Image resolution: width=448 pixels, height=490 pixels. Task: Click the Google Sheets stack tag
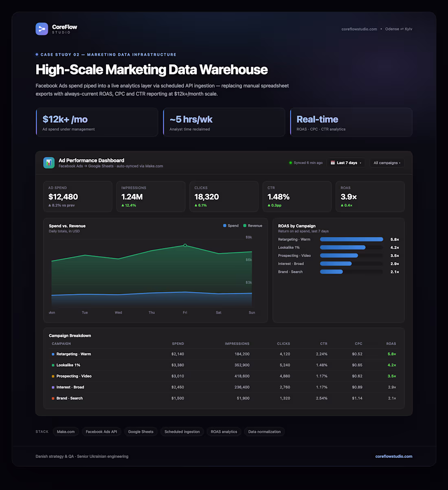coord(141,432)
